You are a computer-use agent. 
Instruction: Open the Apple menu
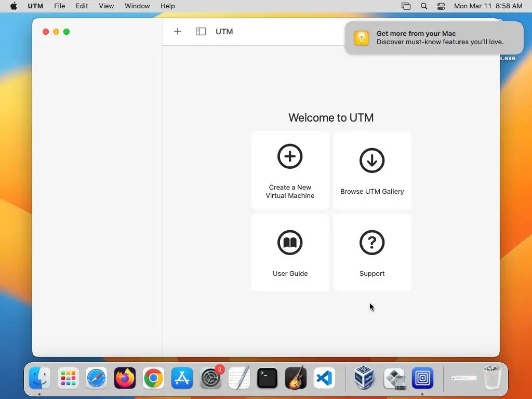14,6
